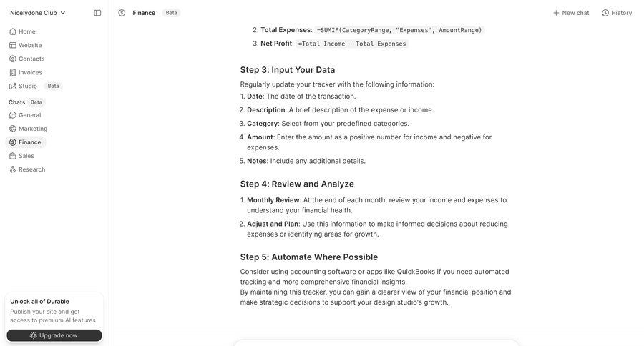Viewport: 644px width, 346px height.
Task: Open Invoices via its icon
Action: coord(13,72)
